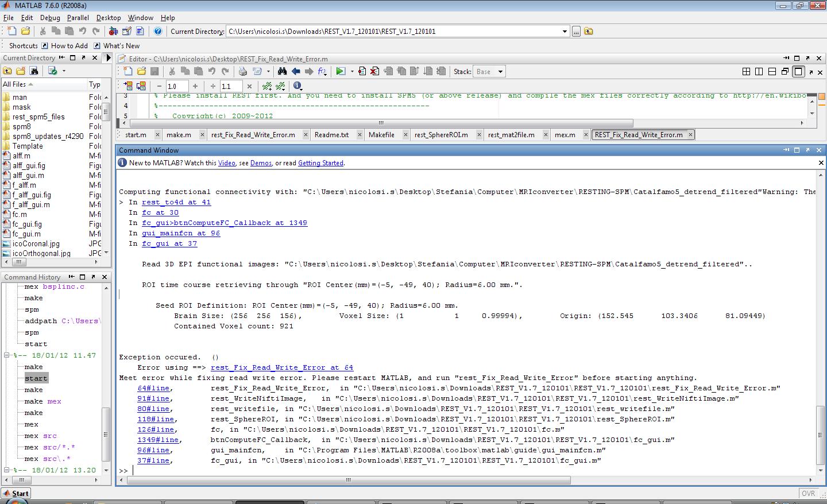Viewport: 827px width, 504px height.
Task: Browse for folder with the ellipsis button
Action: coord(576,32)
